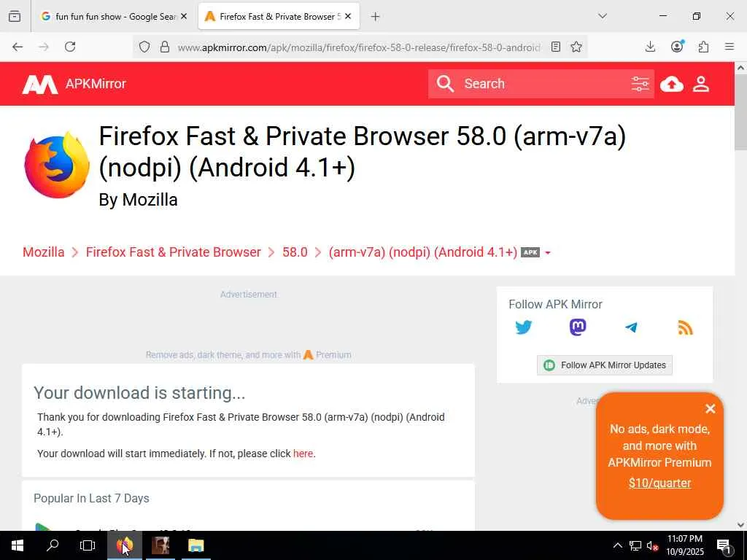
Task: Click the Firefox taskbar icon
Action: (124, 545)
